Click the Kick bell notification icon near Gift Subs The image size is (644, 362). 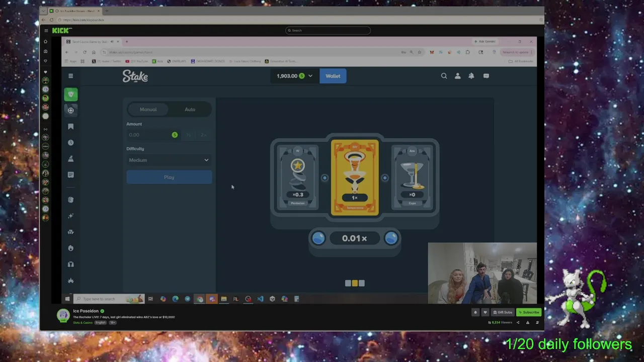point(475,312)
